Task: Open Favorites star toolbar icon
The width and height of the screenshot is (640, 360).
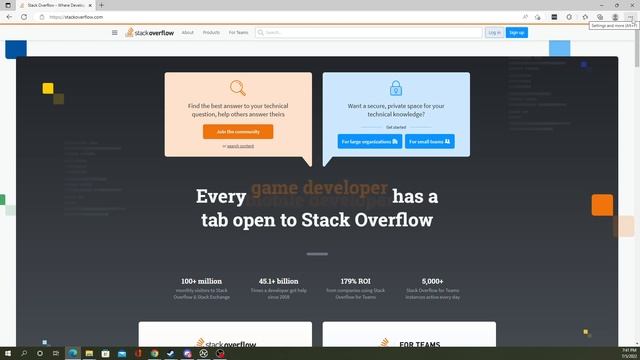Action: 585,17
